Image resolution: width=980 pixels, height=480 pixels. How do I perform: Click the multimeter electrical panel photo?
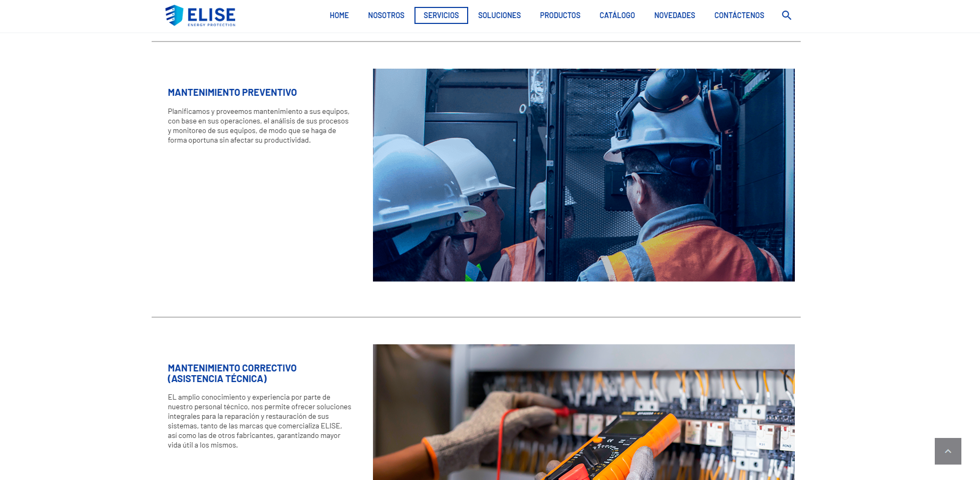(584, 412)
